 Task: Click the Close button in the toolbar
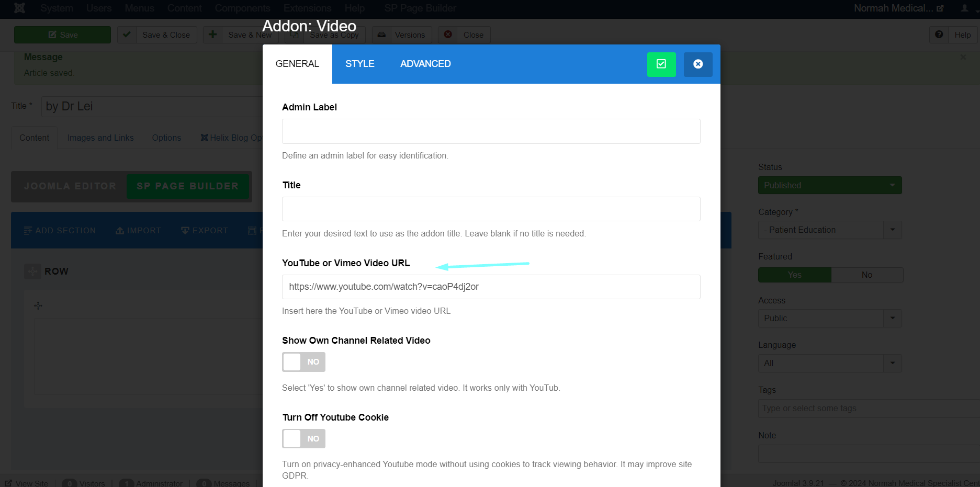tap(464, 35)
